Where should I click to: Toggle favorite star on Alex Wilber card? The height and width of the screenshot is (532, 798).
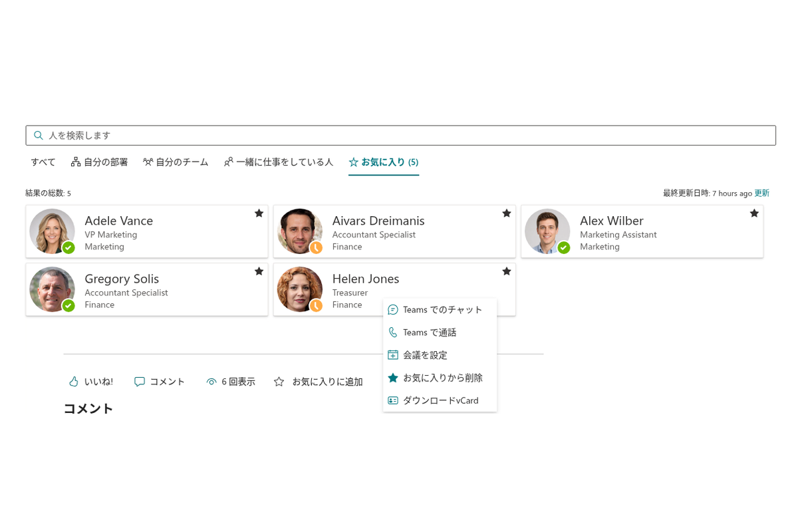[754, 213]
